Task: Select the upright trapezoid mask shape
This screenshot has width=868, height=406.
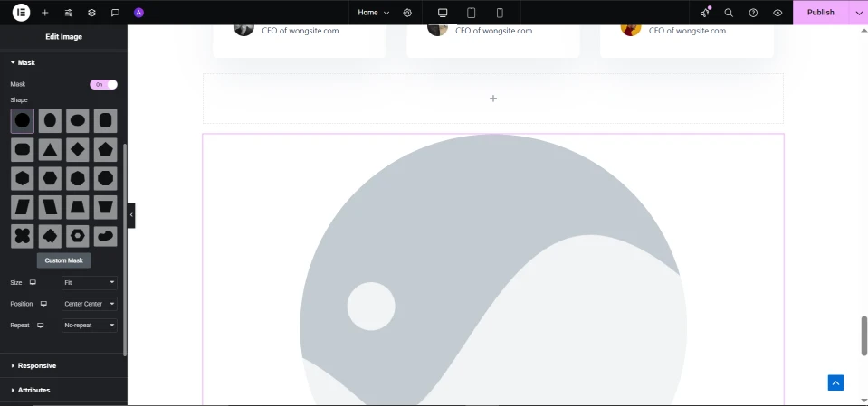Action: (78, 207)
